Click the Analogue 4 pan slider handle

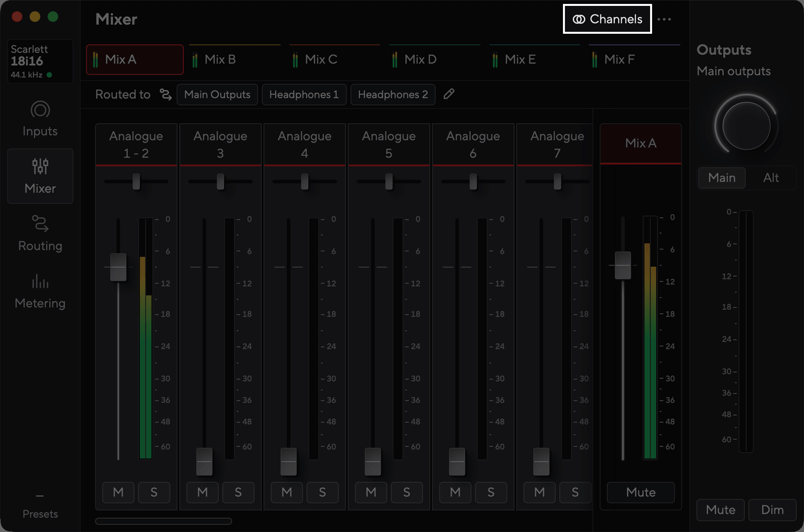pos(305,181)
